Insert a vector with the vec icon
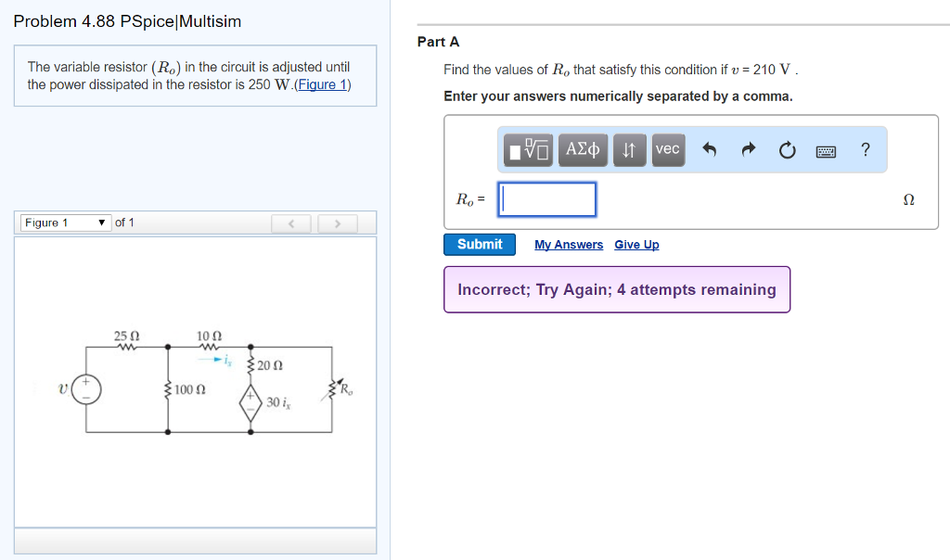The width and height of the screenshot is (950, 560). tap(668, 149)
